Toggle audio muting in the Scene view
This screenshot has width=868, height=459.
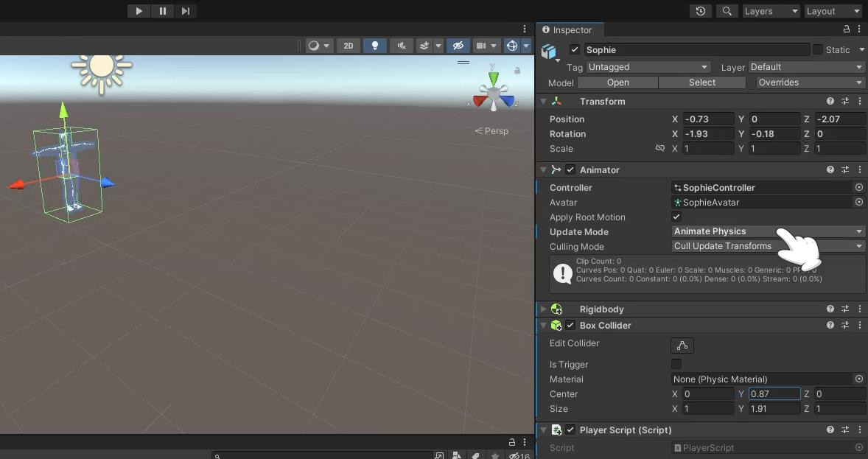point(401,46)
